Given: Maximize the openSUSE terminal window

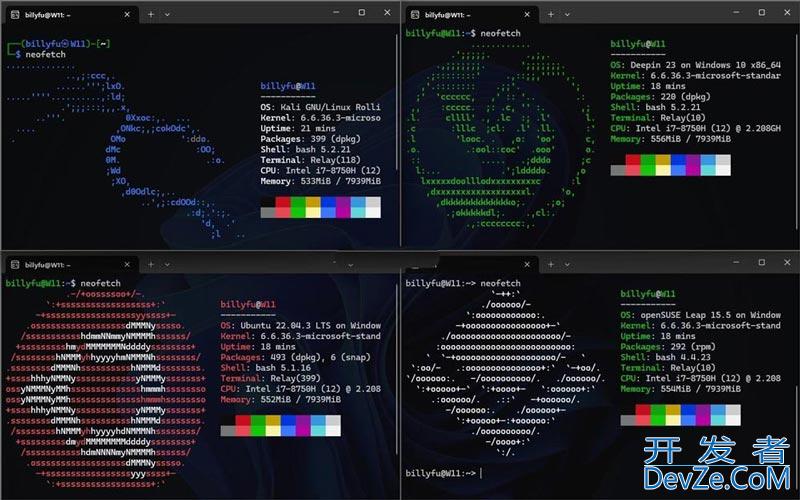Looking at the screenshot, I should tap(762, 262).
